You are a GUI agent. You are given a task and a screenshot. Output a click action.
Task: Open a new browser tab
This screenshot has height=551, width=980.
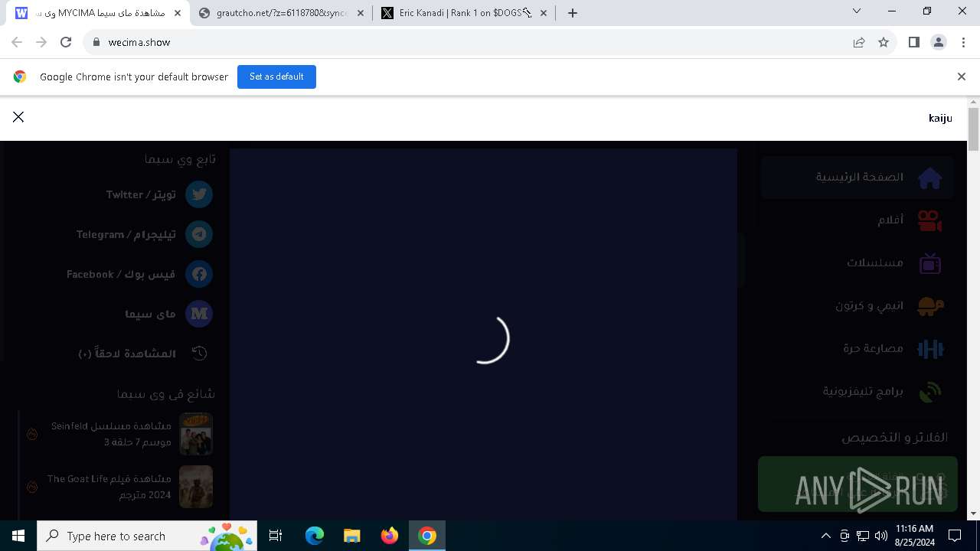(x=572, y=13)
